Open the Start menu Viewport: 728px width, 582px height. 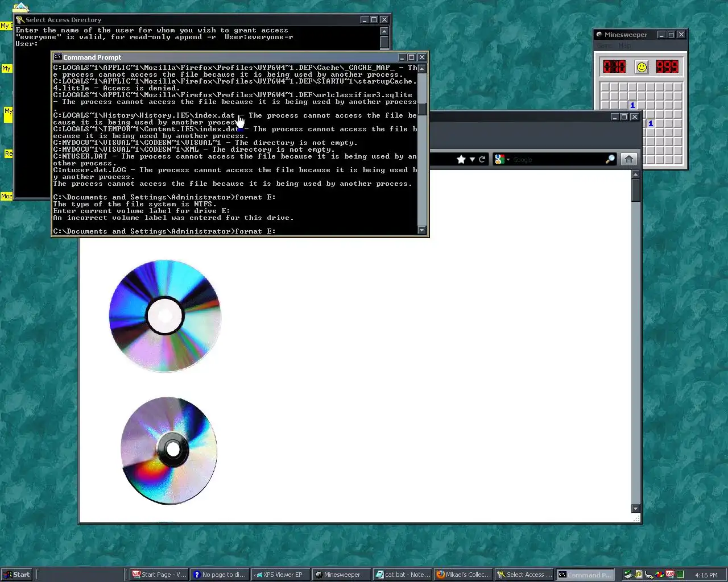[x=17, y=575]
